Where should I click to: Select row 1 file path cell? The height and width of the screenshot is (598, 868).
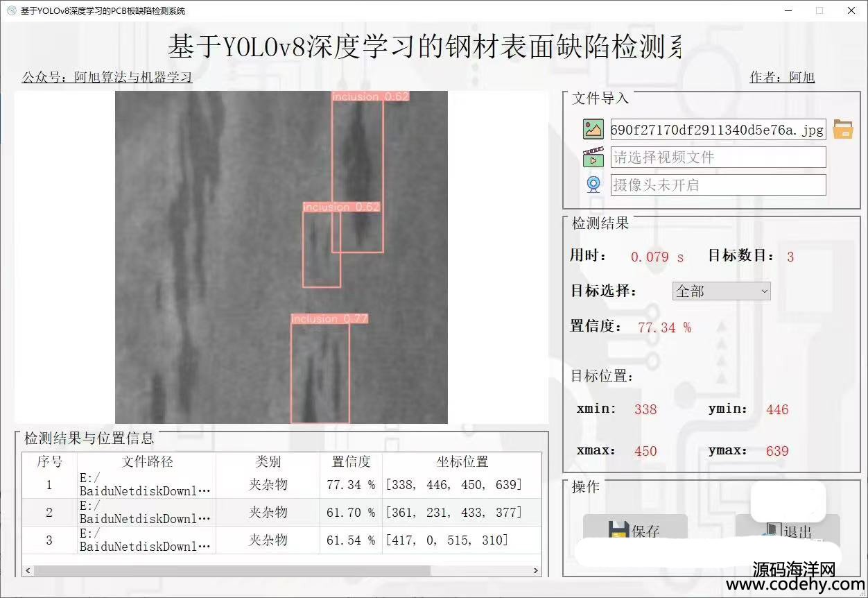(x=147, y=484)
